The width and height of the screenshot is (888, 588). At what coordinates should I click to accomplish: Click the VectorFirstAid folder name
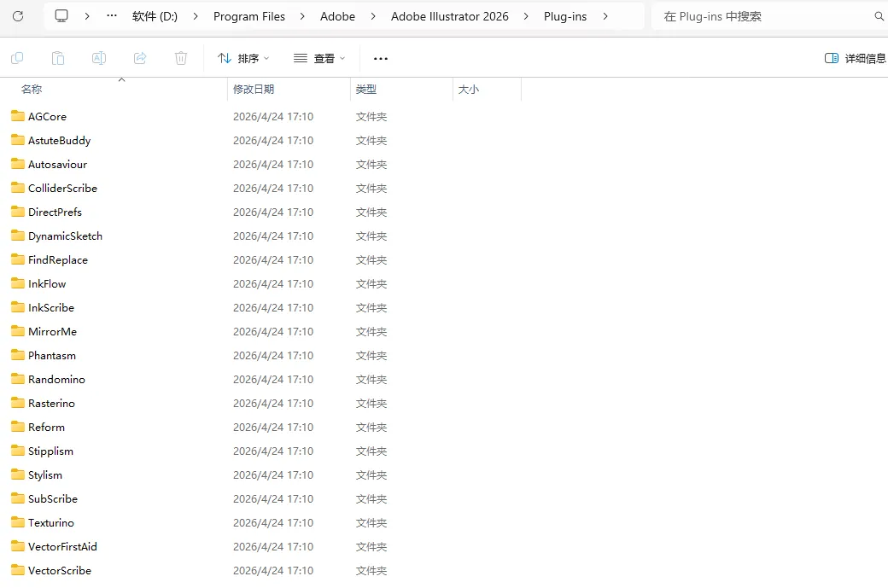[x=62, y=547]
